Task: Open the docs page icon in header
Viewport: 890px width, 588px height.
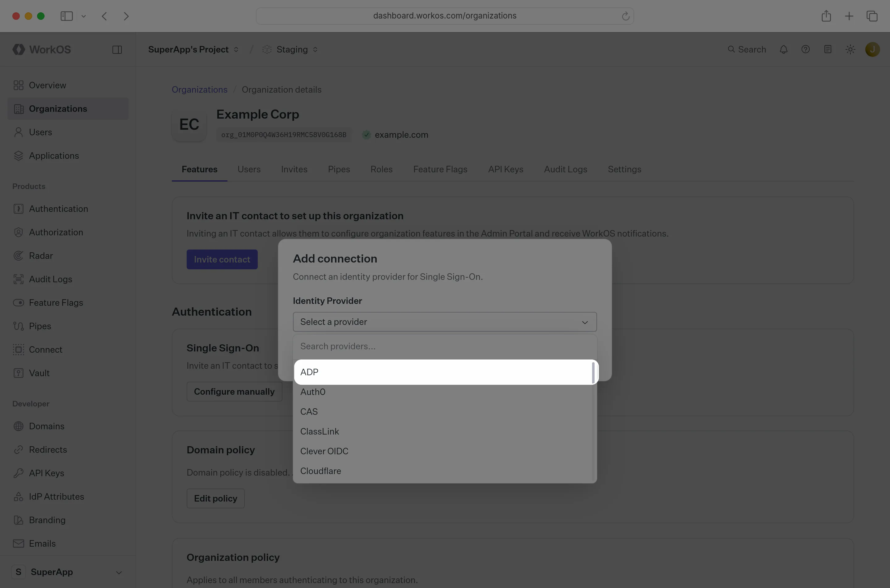Action: click(x=828, y=49)
